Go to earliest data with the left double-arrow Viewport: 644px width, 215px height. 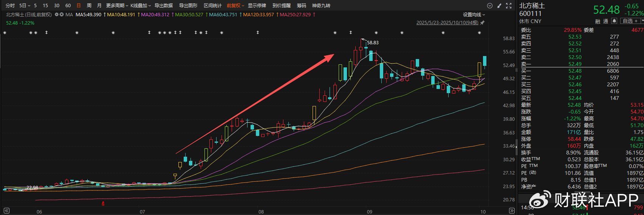(6, 211)
